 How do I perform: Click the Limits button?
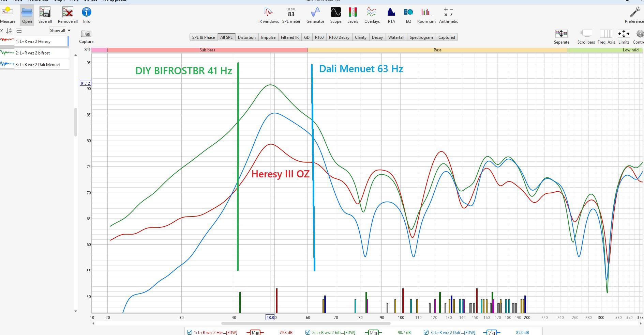624,36
